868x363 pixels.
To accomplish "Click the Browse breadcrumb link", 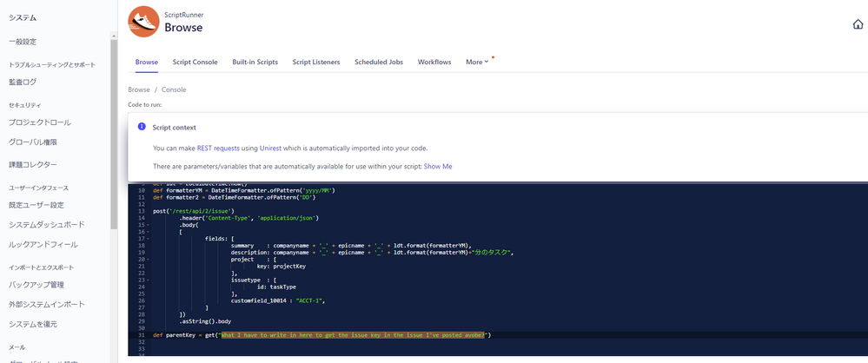I will [139, 89].
